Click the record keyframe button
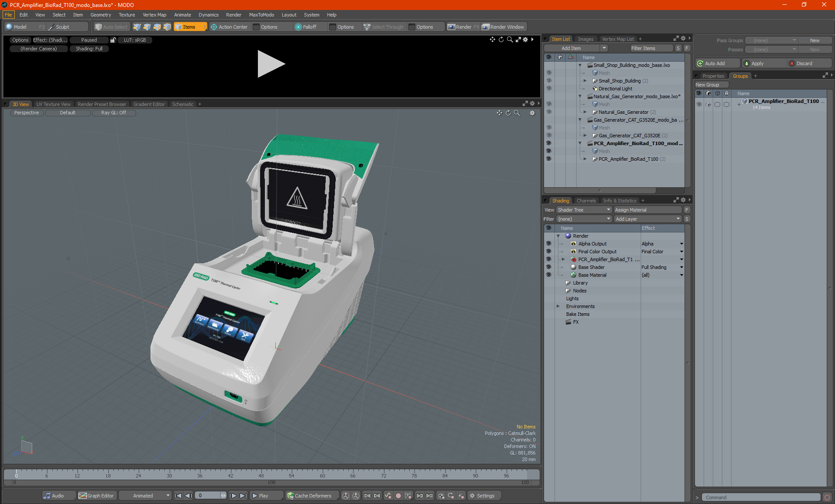 pyautogui.click(x=398, y=496)
